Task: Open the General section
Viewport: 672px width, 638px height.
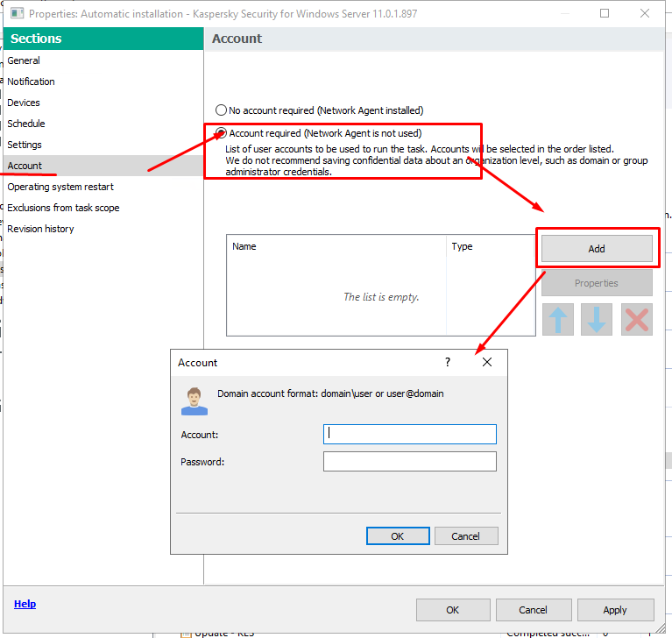Action: (103, 60)
